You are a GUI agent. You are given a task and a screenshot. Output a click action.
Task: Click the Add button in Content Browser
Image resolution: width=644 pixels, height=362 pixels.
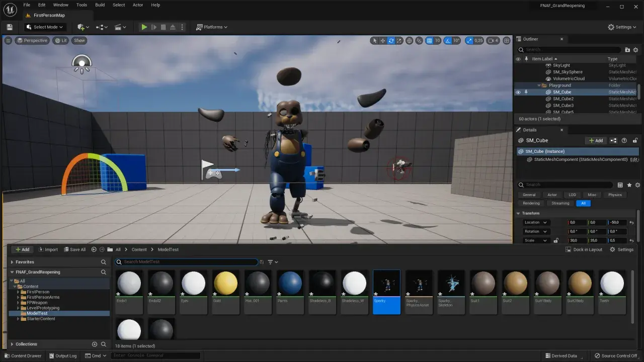coord(22,250)
